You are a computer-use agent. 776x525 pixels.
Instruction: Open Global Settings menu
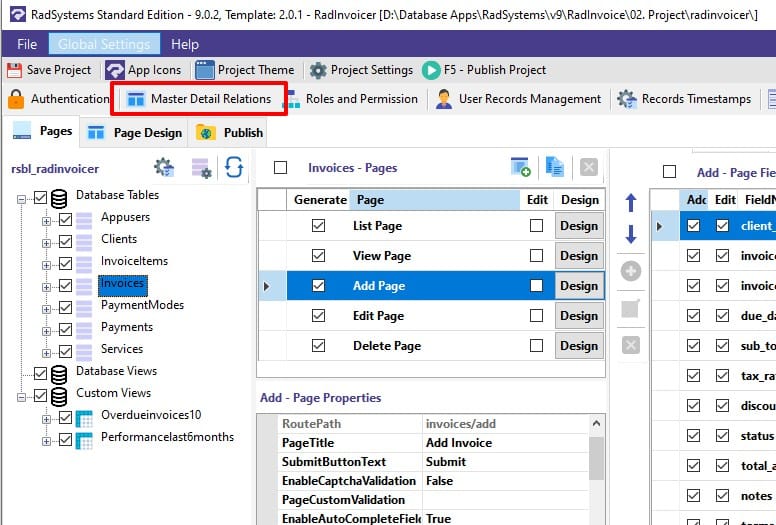click(x=104, y=45)
